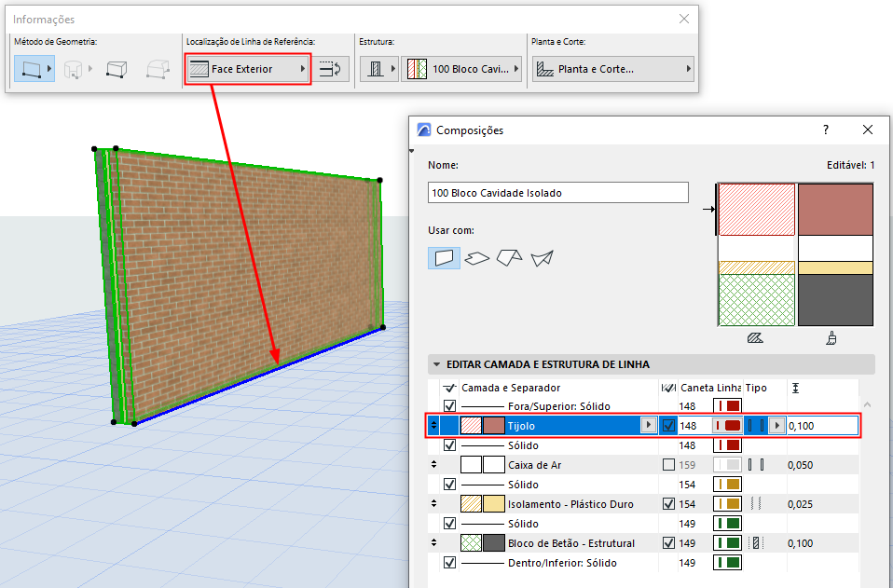
Task: Enable the Caixa de Ar end-line checkbox
Action: tap(668, 465)
